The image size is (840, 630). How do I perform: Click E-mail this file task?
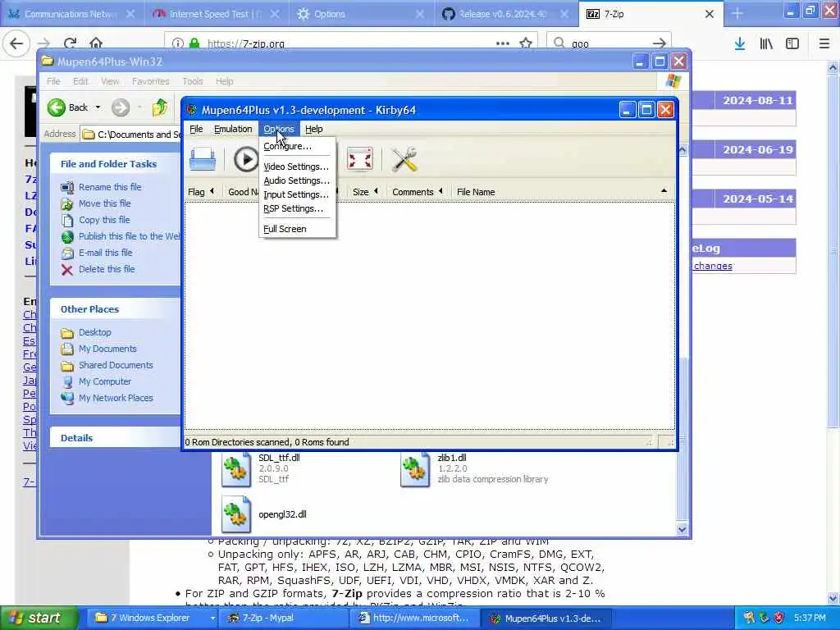coord(106,253)
